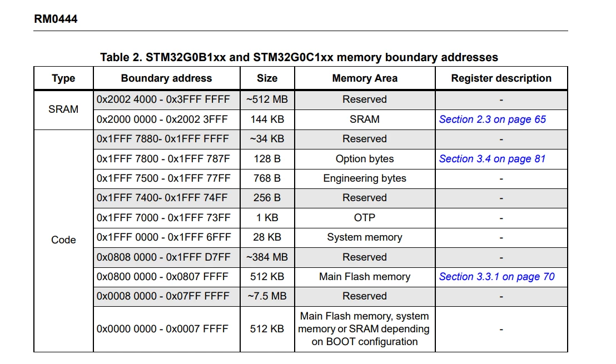Click the RM0444 document header
Viewport: 616px width, 364px height.
pyautogui.click(x=56, y=19)
